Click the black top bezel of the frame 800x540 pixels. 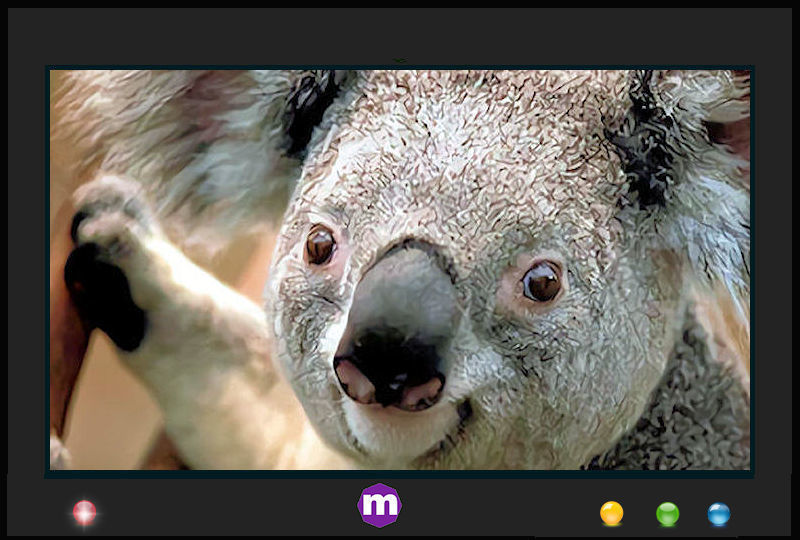pos(400,30)
